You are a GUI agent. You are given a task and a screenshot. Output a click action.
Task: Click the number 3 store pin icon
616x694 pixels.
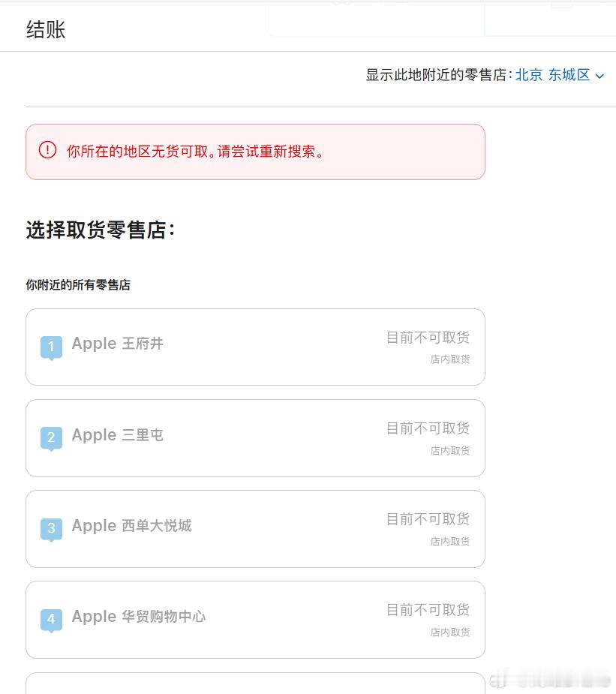51,528
